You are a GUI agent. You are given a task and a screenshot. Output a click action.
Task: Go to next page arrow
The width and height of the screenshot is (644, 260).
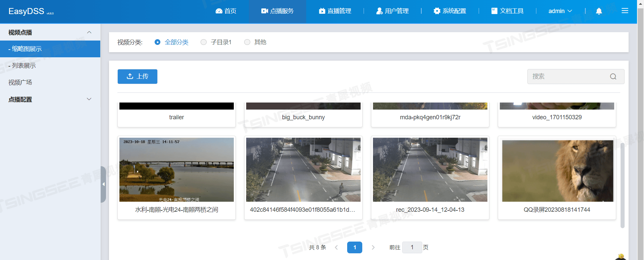coord(373,247)
